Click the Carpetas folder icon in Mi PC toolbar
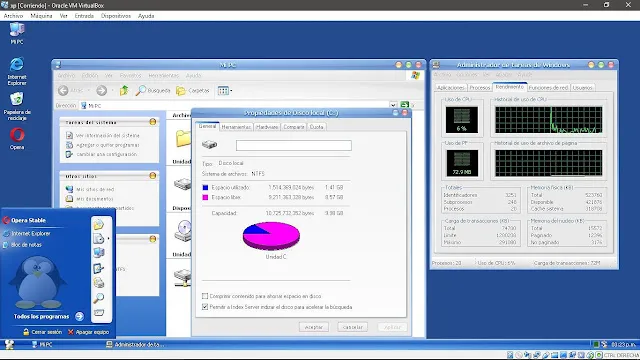This screenshot has height=360, width=640. click(181, 91)
